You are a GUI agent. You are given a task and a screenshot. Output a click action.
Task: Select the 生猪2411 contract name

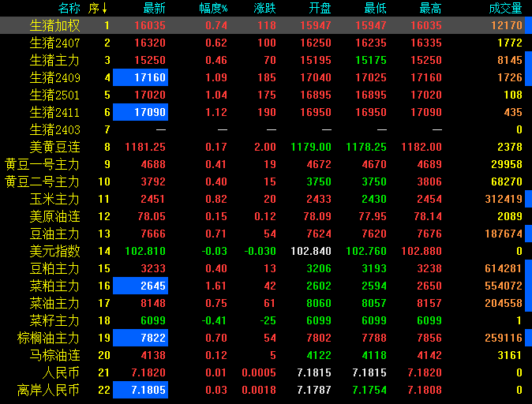pos(55,112)
